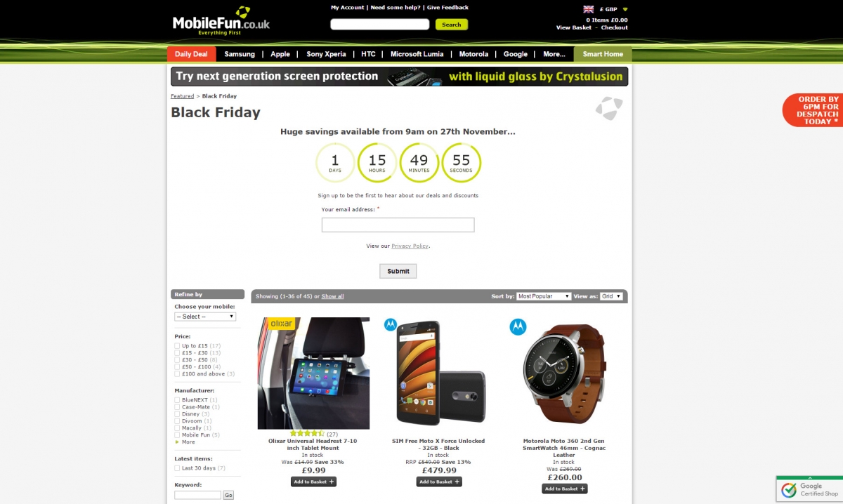The height and width of the screenshot is (504, 843).
Task: Click the UK flag currency icon
Action: tap(589, 9)
